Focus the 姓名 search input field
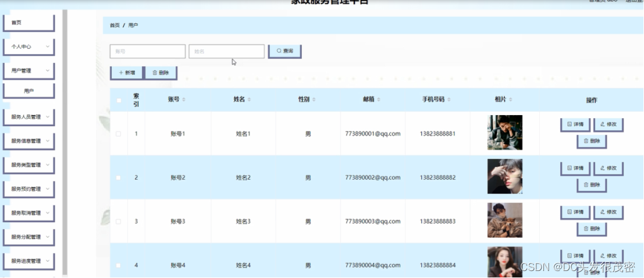 (226, 51)
